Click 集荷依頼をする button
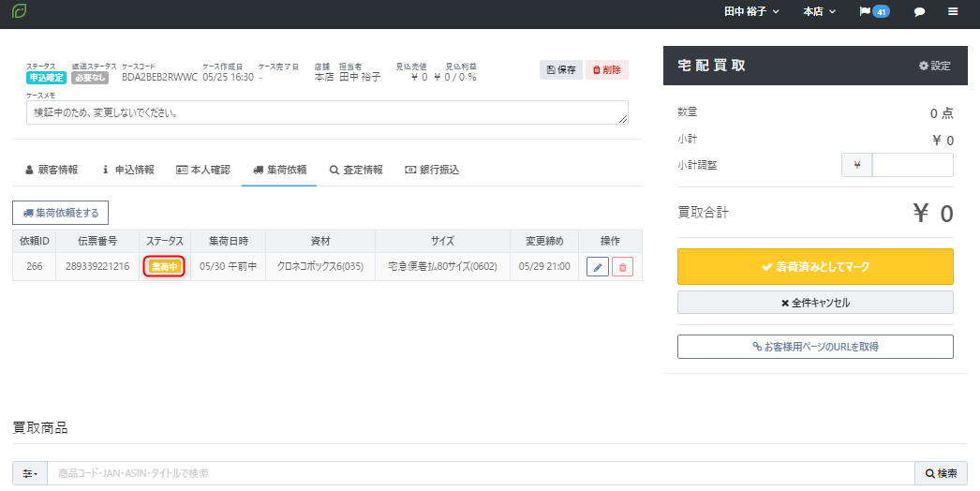Image resolution: width=980 pixels, height=491 pixels. pos(61,213)
